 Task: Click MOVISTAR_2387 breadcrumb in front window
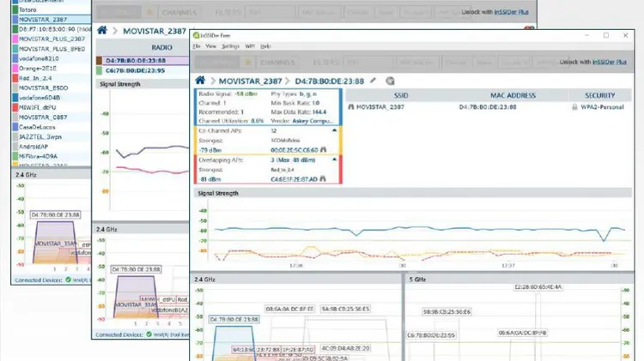click(x=250, y=81)
